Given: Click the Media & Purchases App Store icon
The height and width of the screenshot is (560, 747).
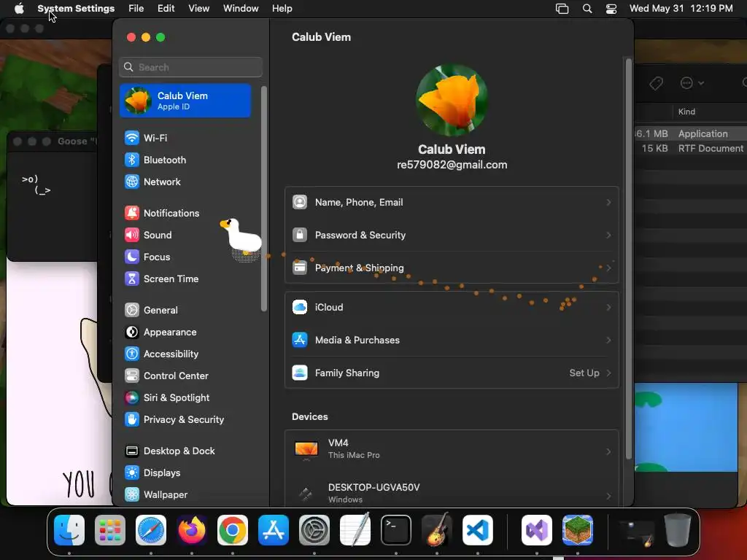Looking at the screenshot, I should coord(300,340).
